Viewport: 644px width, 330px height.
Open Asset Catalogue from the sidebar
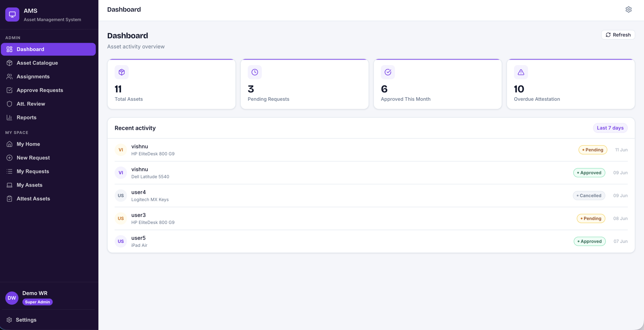point(48,63)
